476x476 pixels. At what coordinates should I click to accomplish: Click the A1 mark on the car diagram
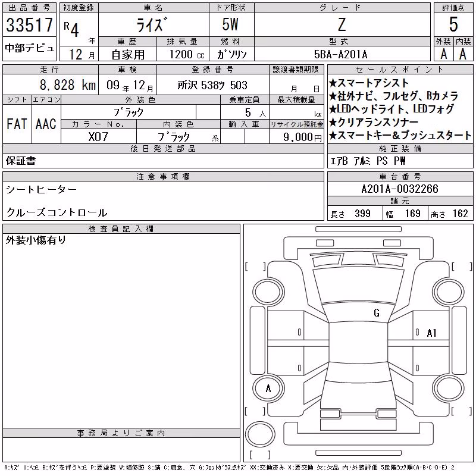(431, 333)
